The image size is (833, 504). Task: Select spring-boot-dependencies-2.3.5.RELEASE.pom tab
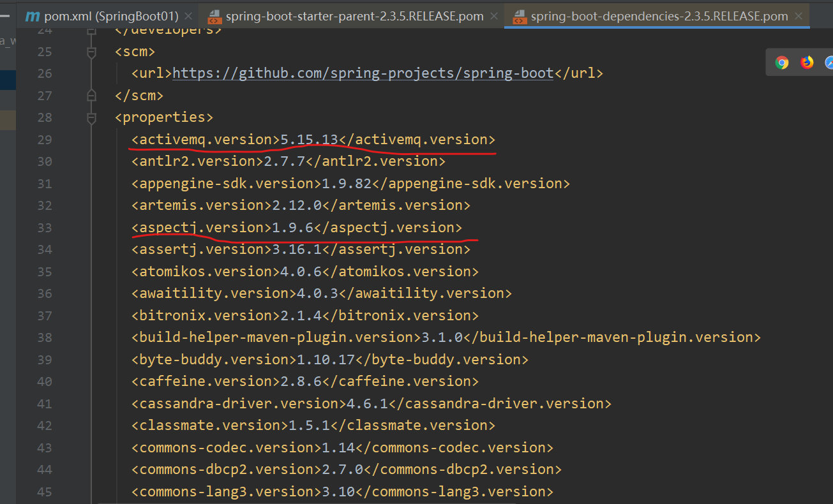pyautogui.click(x=659, y=16)
